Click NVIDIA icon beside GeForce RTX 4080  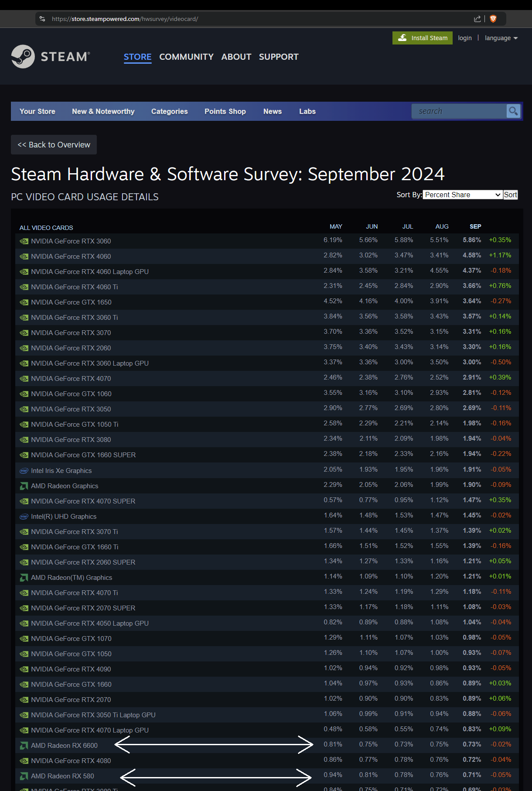pos(24,761)
